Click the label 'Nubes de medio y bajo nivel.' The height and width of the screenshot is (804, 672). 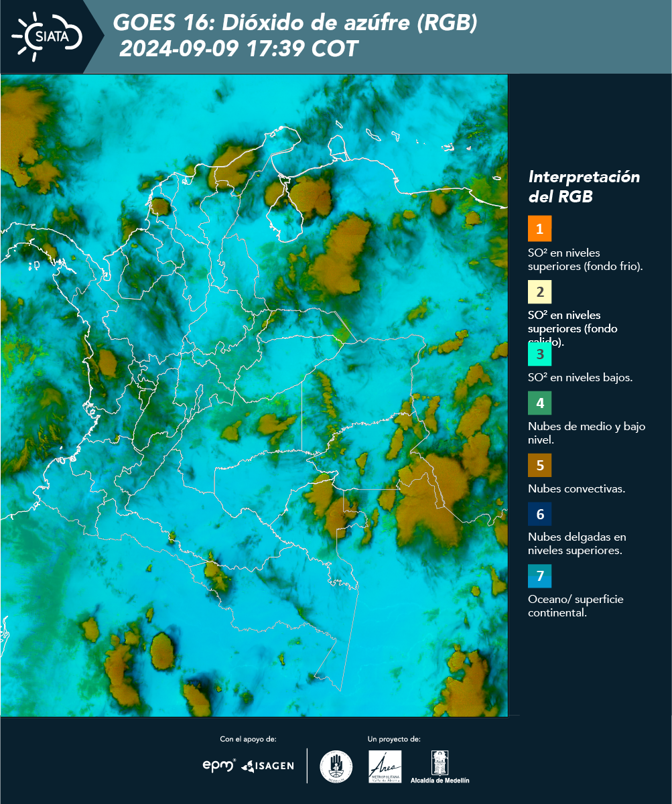pyautogui.click(x=587, y=433)
